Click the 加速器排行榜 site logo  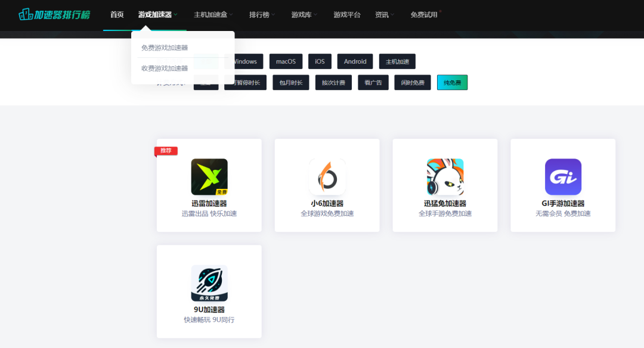click(x=54, y=14)
